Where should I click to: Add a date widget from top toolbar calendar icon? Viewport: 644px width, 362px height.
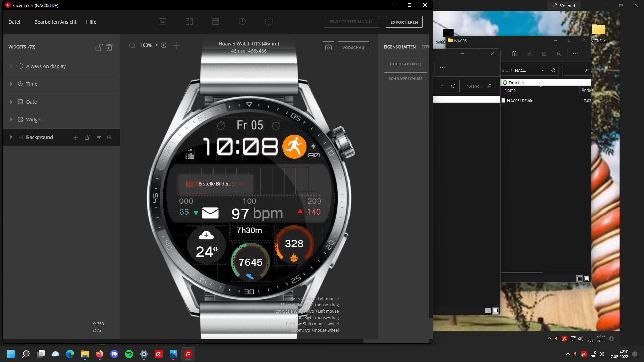tap(216, 22)
